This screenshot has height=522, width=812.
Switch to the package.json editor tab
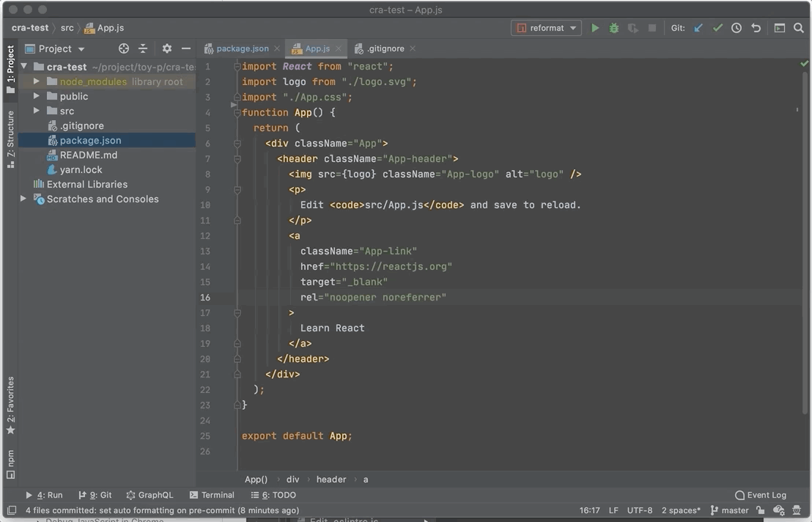pos(242,48)
